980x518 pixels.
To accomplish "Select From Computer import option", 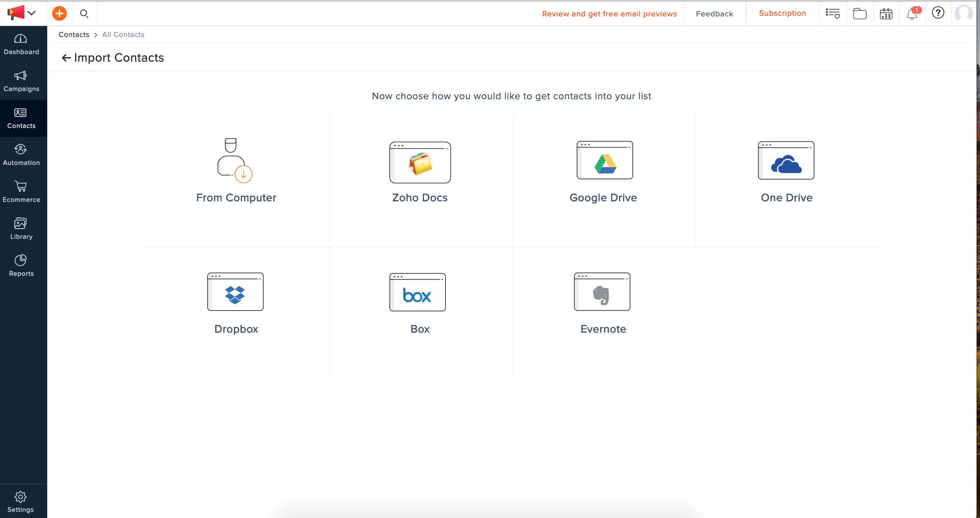I will pos(236,171).
